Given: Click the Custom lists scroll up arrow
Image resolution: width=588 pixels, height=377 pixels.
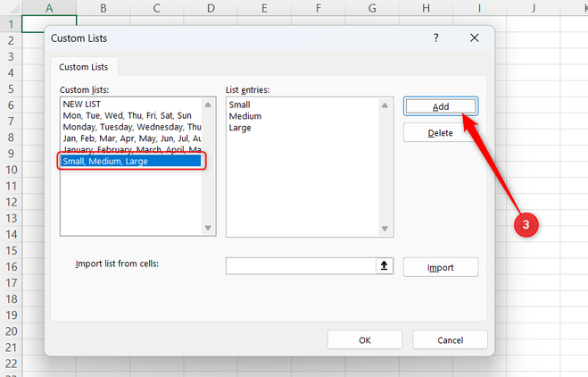Looking at the screenshot, I should point(208,105).
